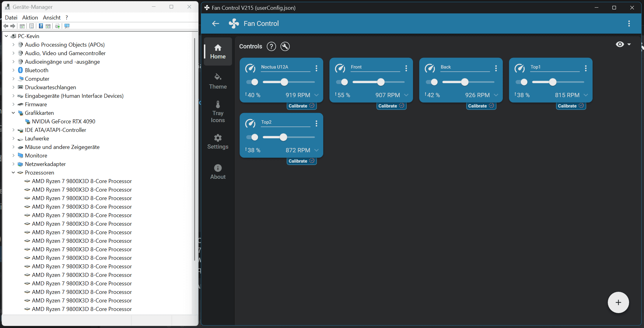Click the back arrow in Geräte-Manager toolbar
Image resolution: width=644 pixels, height=328 pixels.
(6, 26)
